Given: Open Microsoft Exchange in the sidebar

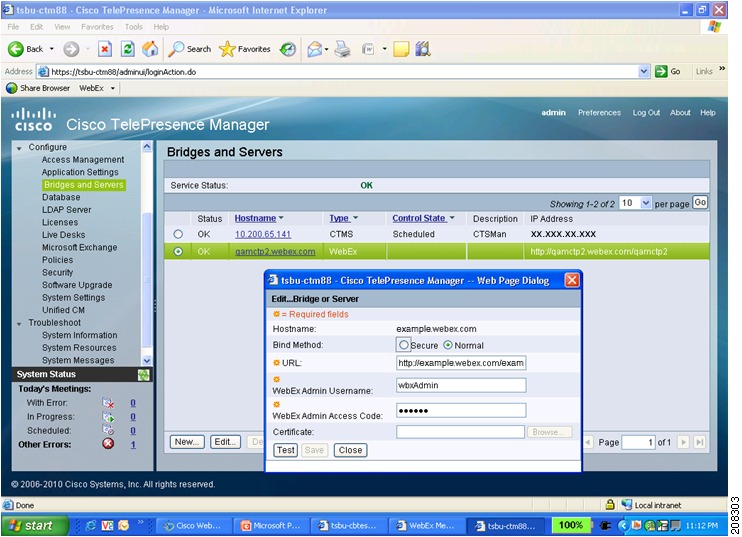Looking at the screenshot, I should click(80, 247).
